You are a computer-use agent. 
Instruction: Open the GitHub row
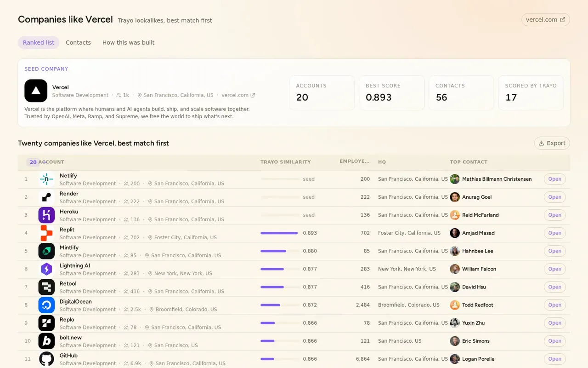click(x=554, y=359)
